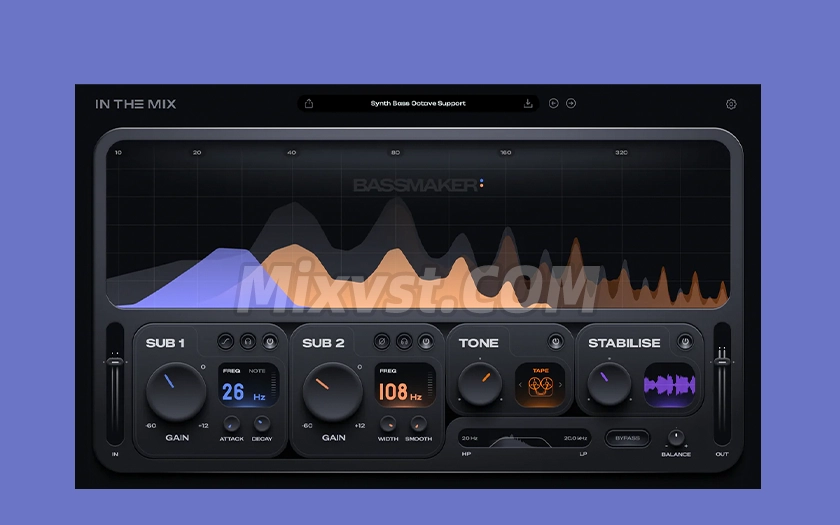
Task: Click the save preset download icon
Action: pyautogui.click(x=528, y=103)
